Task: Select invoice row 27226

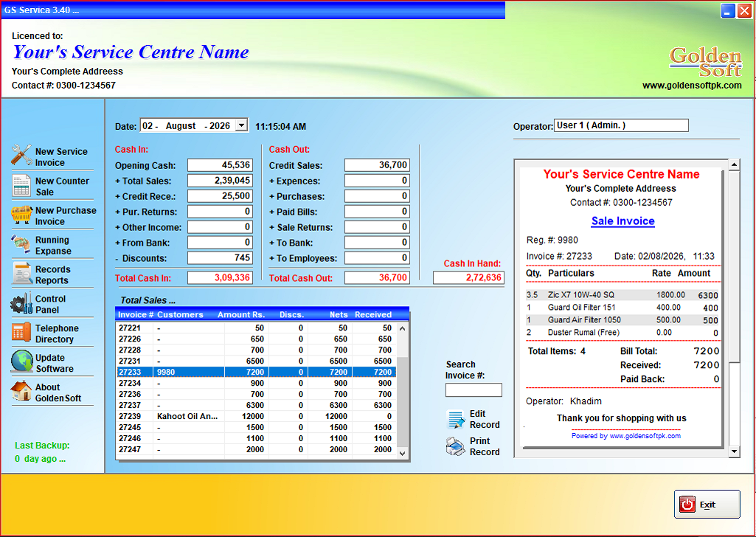Action: tap(257, 339)
